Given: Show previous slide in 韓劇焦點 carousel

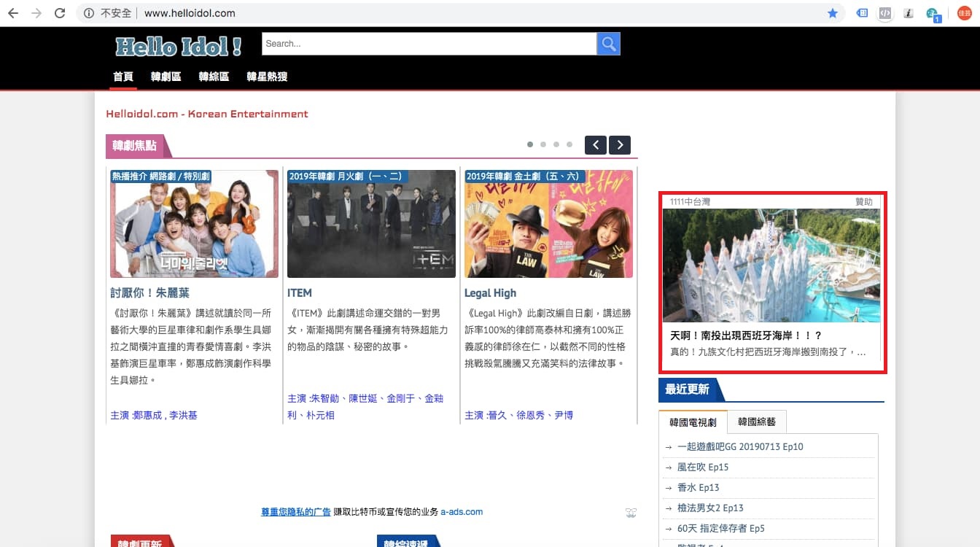Looking at the screenshot, I should click(596, 145).
